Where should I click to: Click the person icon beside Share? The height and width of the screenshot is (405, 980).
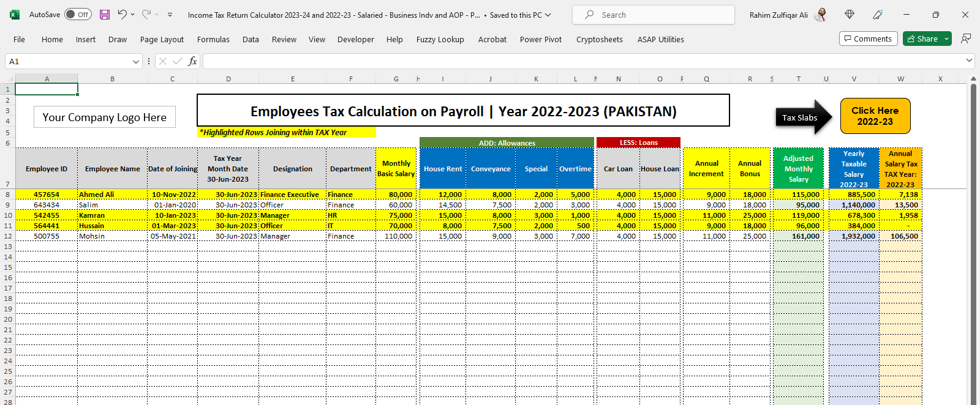966,39
